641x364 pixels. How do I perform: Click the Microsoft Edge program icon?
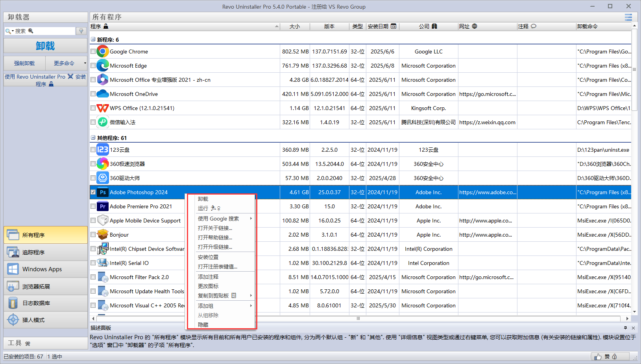[x=103, y=66]
